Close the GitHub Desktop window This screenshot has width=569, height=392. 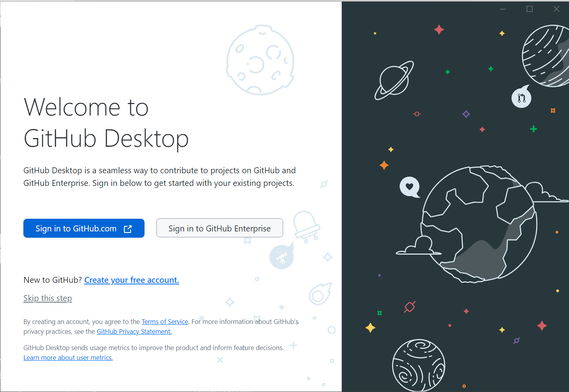556,9
